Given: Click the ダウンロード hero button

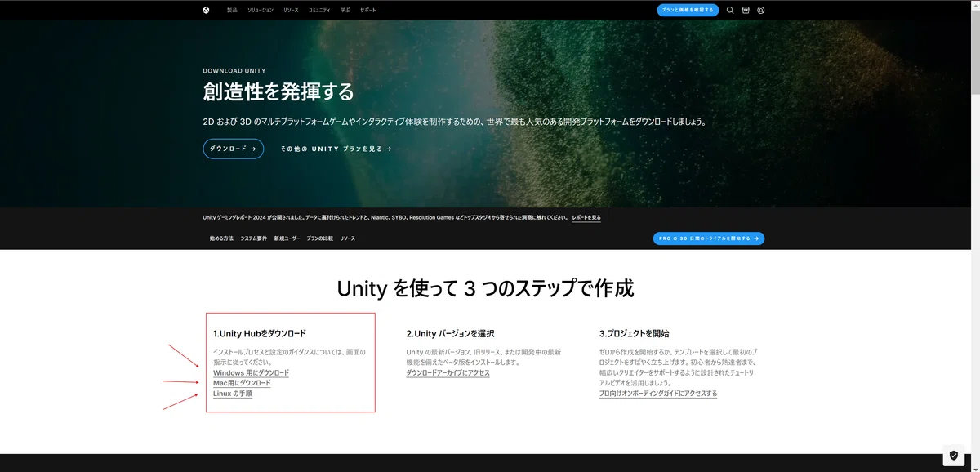Looking at the screenshot, I should point(234,149).
